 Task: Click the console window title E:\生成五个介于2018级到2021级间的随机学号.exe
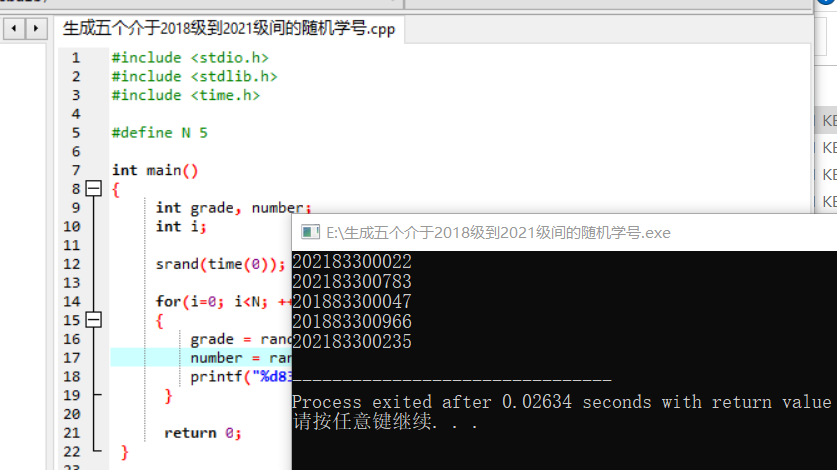(498, 233)
